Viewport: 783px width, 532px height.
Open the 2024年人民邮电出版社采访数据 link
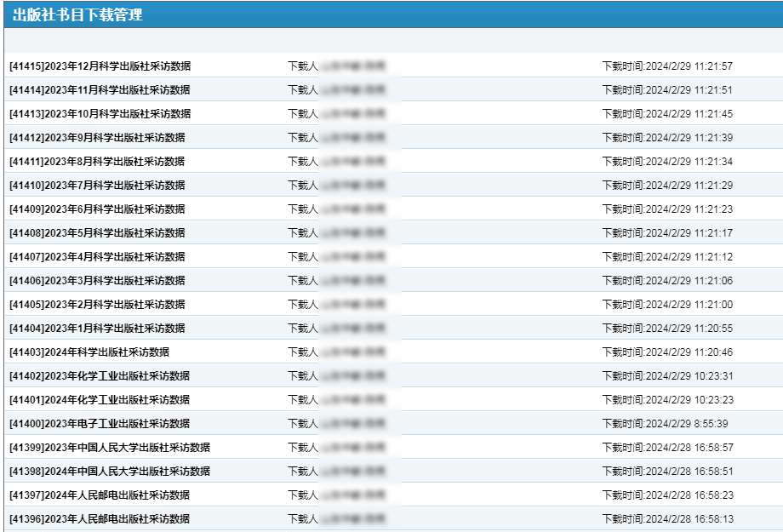(x=100, y=495)
